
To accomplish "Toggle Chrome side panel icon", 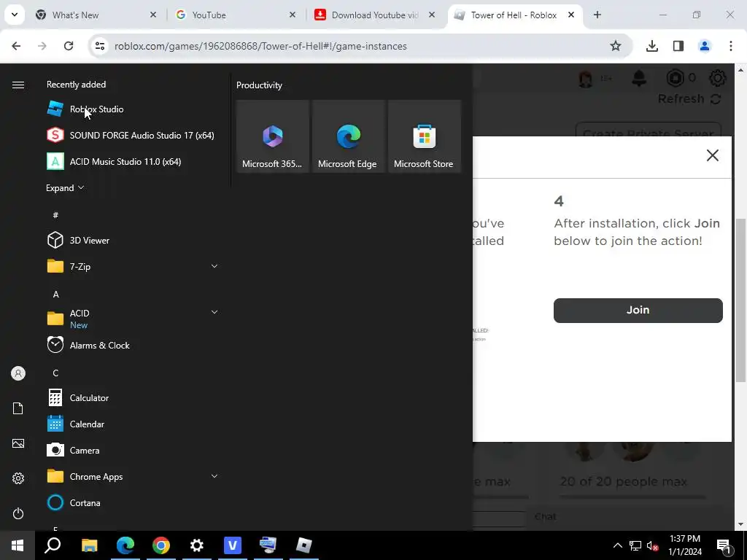I will pos(678,46).
